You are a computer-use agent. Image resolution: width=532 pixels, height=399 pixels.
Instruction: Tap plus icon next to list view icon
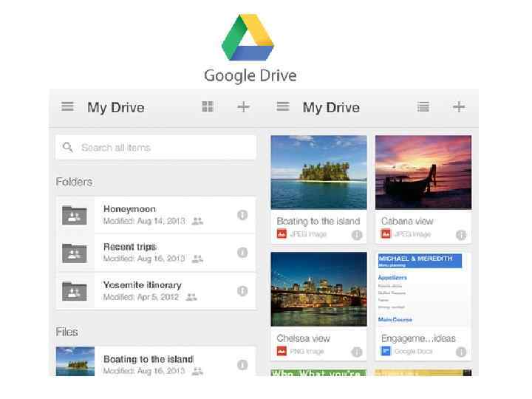[x=459, y=106]
